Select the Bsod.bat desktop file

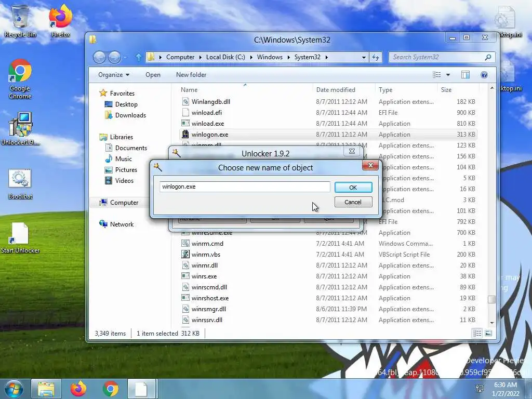20,184
